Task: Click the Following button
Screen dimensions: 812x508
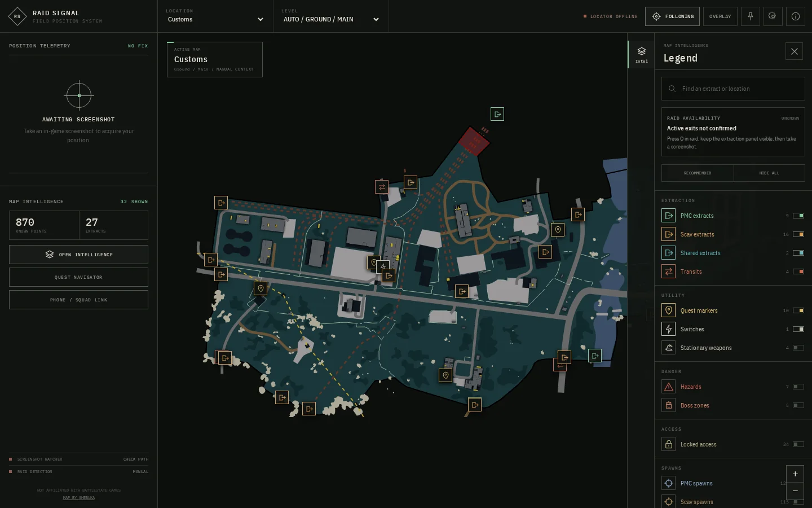Action: tap(672, 16)
